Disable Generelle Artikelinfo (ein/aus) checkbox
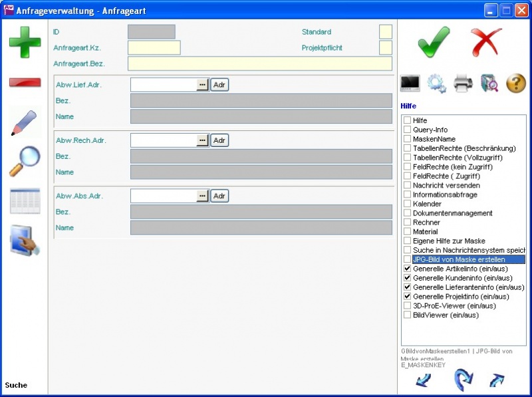The image size is (532, 397). (407, 269)
